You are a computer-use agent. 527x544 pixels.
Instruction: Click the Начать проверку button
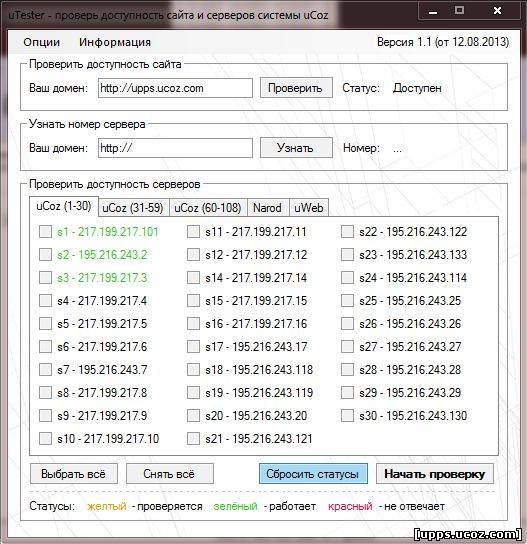coord(435,474)
